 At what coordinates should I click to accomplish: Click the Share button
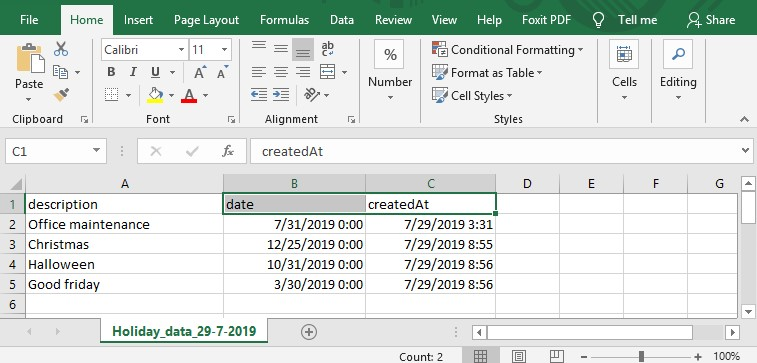[711, 20]
